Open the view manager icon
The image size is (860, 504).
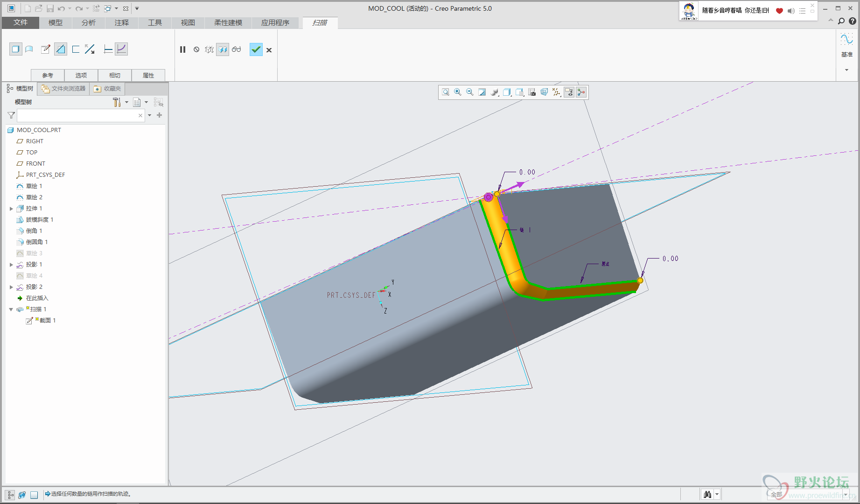point(520,92)
